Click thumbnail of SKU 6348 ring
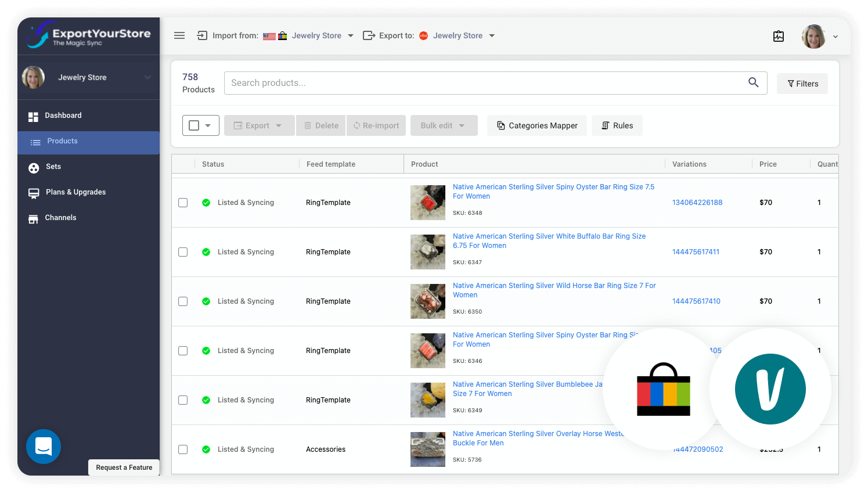 [428, 203]
